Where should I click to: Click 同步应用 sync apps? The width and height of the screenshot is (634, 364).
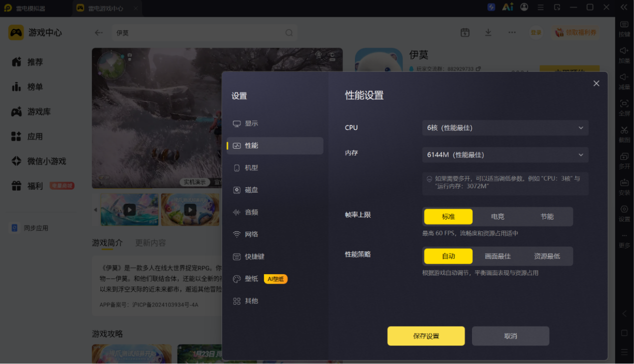(30, 228)
